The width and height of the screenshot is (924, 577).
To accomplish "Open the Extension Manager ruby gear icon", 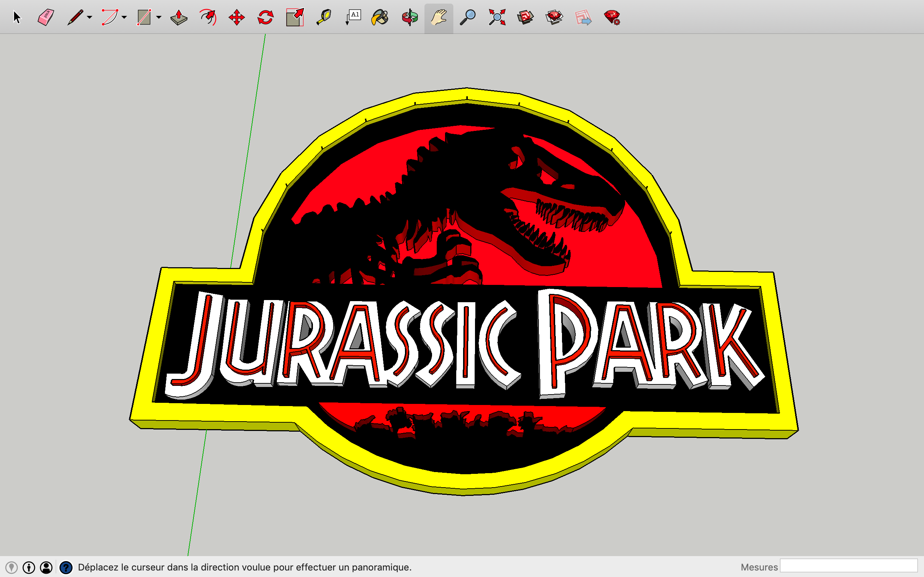I will point(612,18).
